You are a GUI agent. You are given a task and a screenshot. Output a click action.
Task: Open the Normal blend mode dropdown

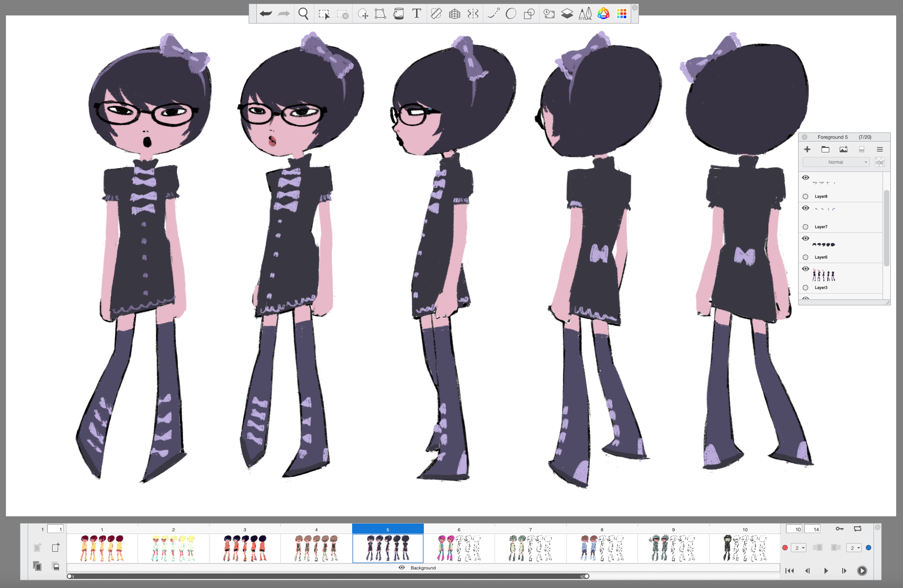coord(836,162)
